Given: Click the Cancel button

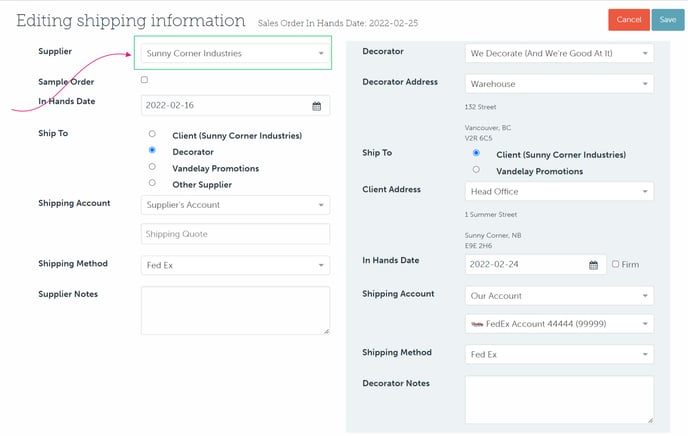Looking at the screenshot, I should tap(628, 19).
